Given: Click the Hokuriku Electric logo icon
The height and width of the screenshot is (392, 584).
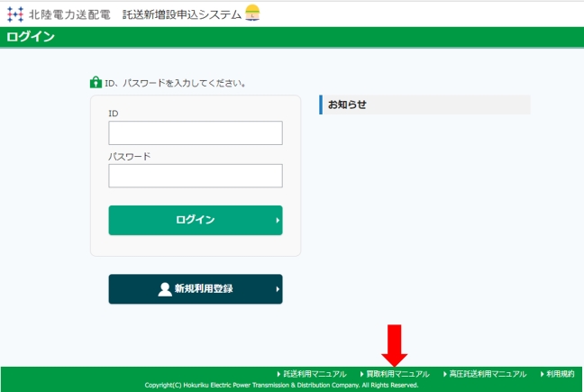Looking at the screenshot, I should pos(14,14).
